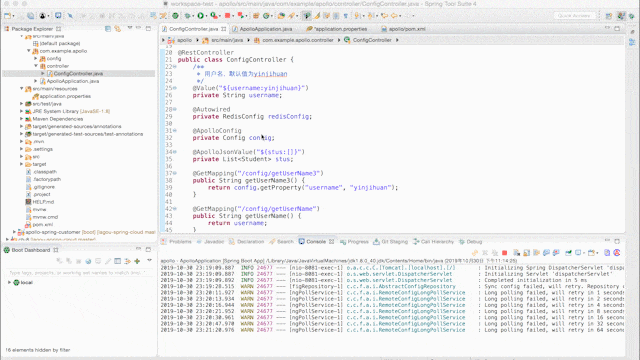
Task: Click Link with Editor icon in Package Explorer
Action: click(x=118, y=29)
